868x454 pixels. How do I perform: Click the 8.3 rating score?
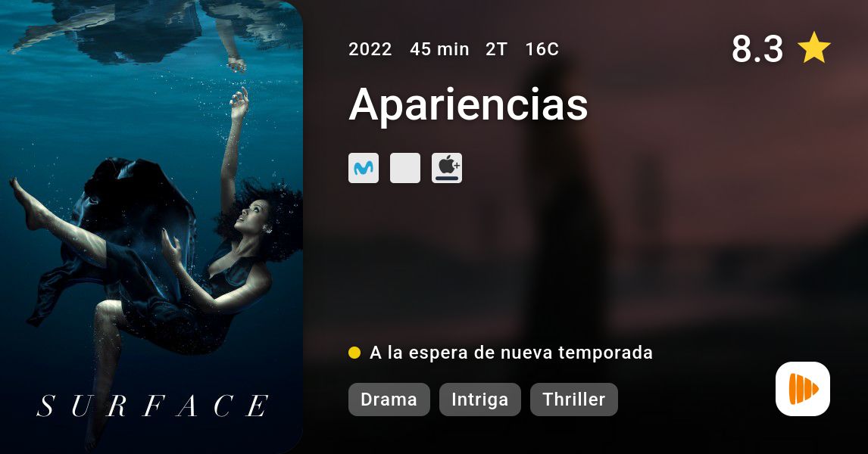[757, 48]
